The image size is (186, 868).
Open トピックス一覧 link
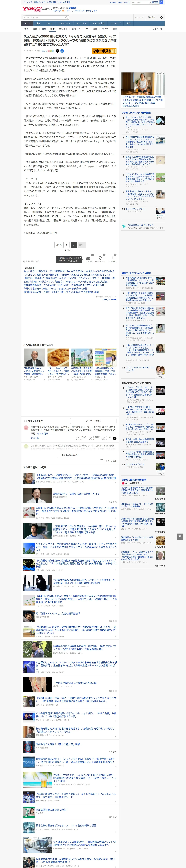pos(155,29)
